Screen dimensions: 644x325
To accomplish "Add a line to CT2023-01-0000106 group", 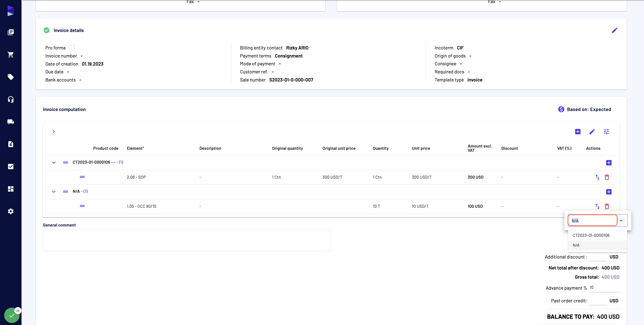I will tap(609, 163).
